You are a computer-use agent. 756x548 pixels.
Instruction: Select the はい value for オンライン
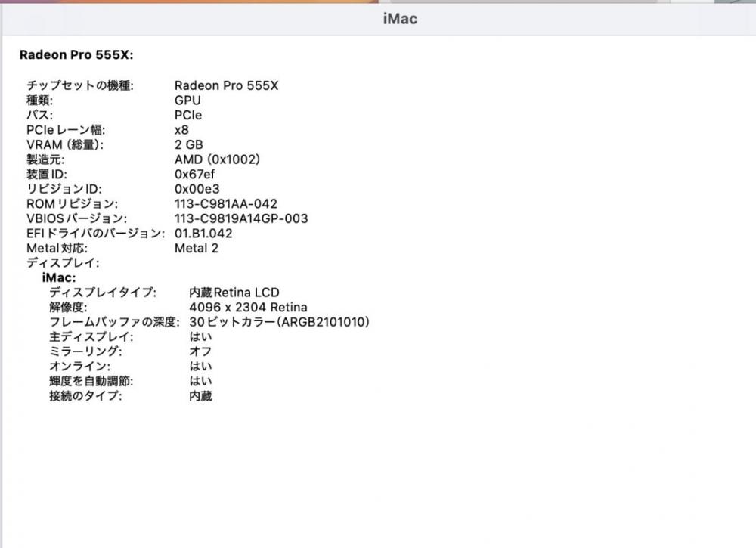pyautogui.click(x=200, y=367)
